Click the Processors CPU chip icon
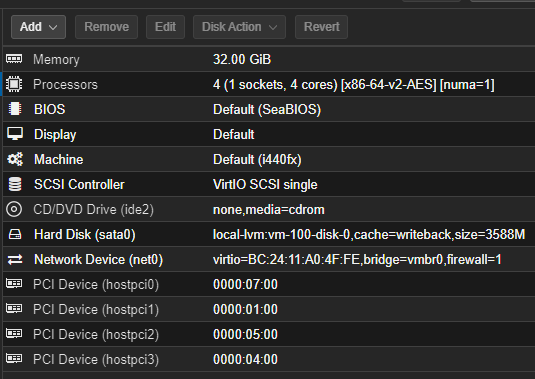Viewport: 535px width, 379px height. 14,84
